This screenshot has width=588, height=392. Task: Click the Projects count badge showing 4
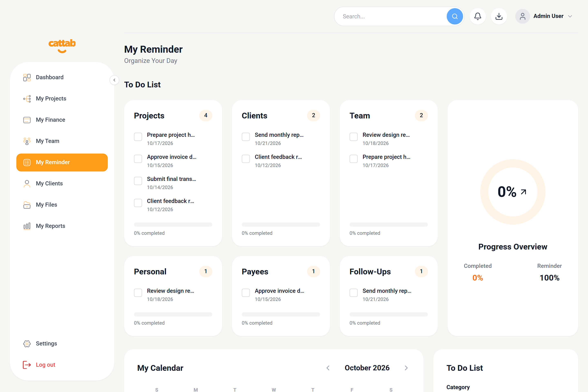pos(206,116)
